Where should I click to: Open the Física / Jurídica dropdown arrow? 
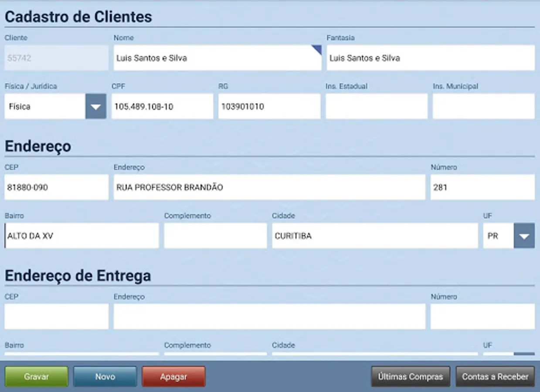(x=96, y=107)
